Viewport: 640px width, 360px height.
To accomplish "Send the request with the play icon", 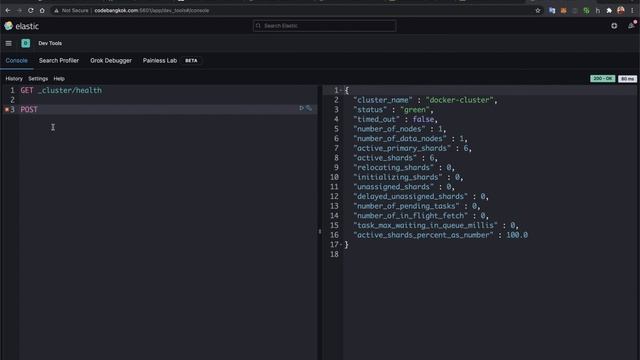I will point(302,108).
